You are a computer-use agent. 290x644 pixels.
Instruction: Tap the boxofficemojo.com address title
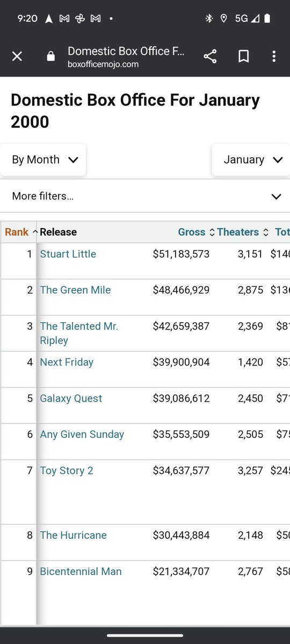tap(103, 64)
